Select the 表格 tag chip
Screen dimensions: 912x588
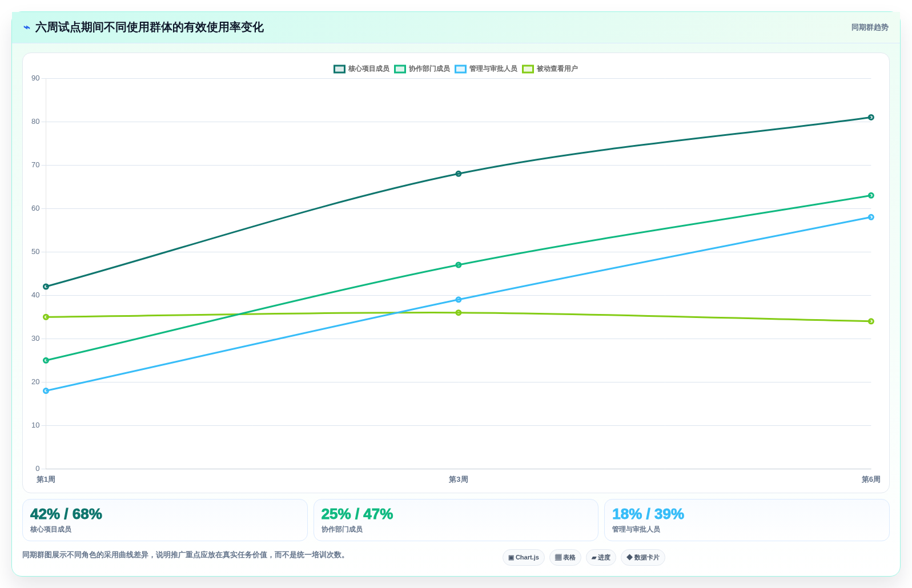tap(565, 558)
